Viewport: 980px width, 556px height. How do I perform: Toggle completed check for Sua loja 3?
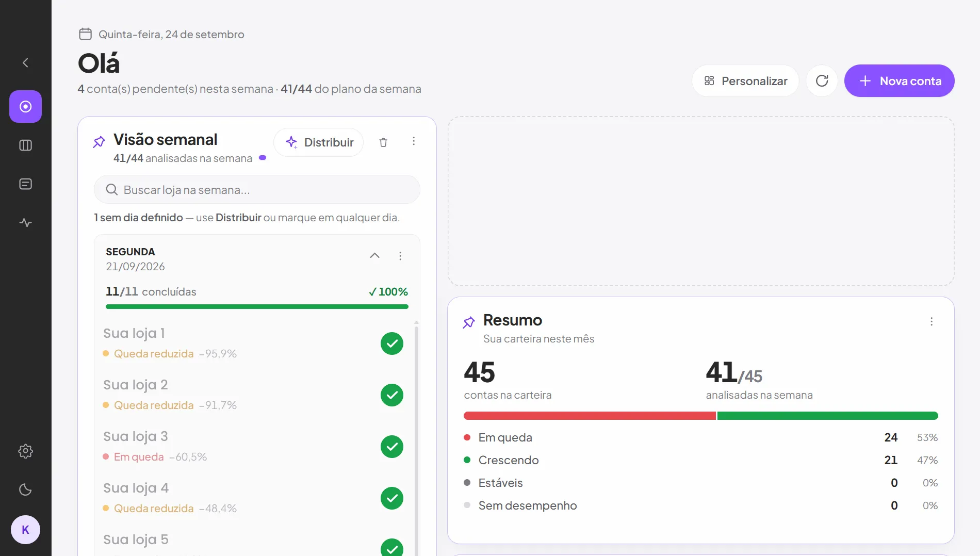[392, 447]
